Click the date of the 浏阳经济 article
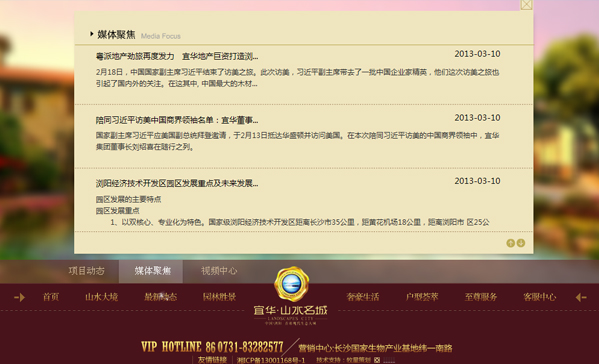The width and height of the screenshot is (599, 364). click(478, 181)
